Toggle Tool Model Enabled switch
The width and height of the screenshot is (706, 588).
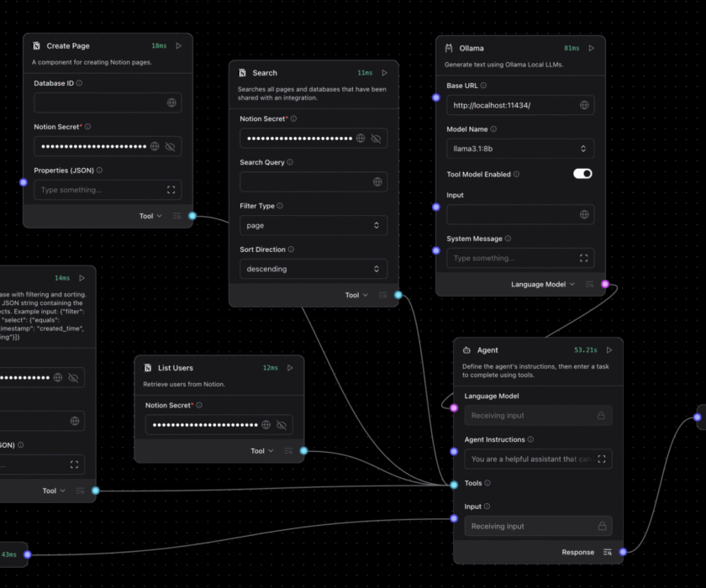(x=582, y=174)
